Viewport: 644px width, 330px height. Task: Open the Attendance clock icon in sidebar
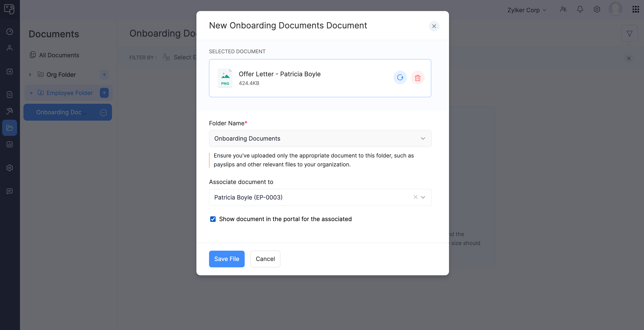tap(10, 31)
